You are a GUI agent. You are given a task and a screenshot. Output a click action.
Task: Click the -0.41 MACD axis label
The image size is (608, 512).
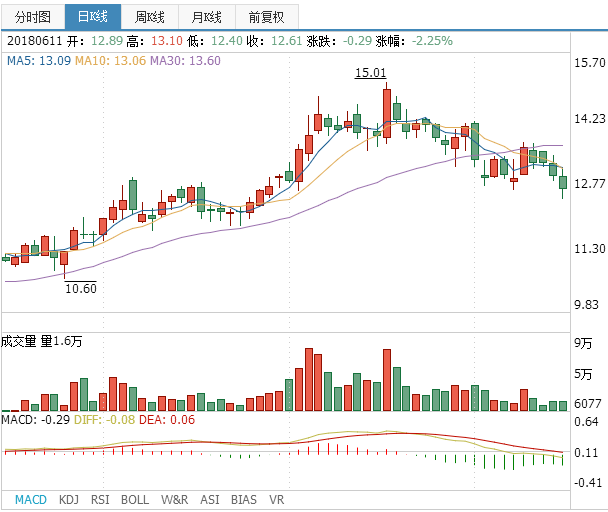(x=588, y=483)
